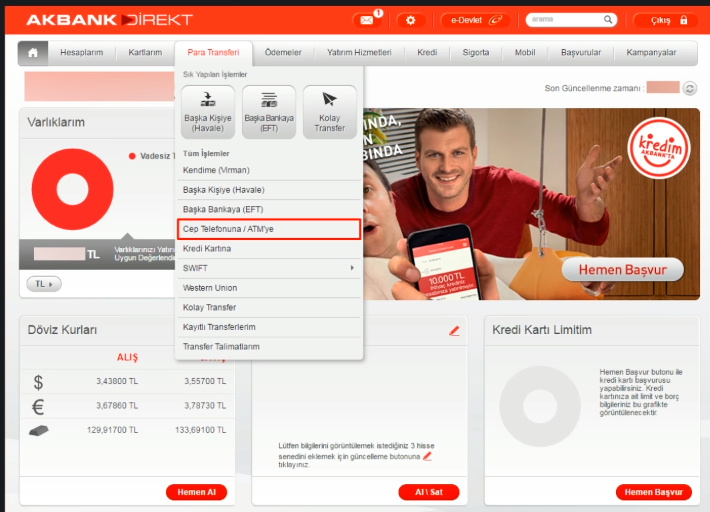Open the messages envelope icon
The height and width of the screenshot is (512, 710).
click(x=367, y=20)
